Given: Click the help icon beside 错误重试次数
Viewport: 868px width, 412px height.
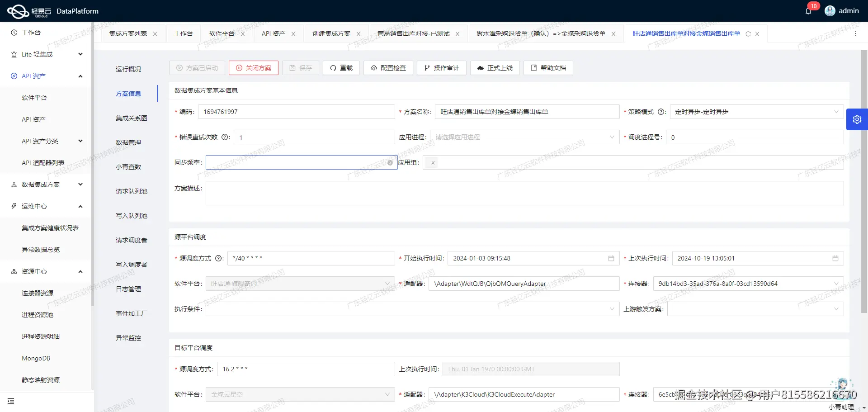Looking at the screenshot, I should [x=225, y=137].
